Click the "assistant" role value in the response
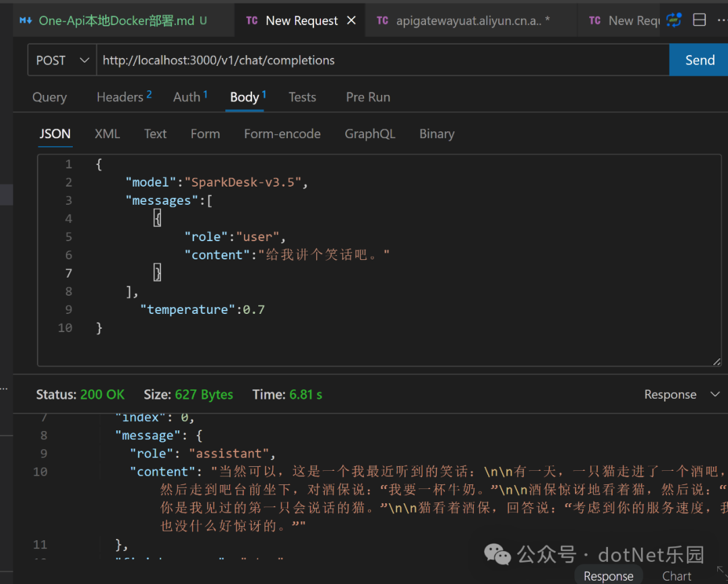 (x=229, y=453)
